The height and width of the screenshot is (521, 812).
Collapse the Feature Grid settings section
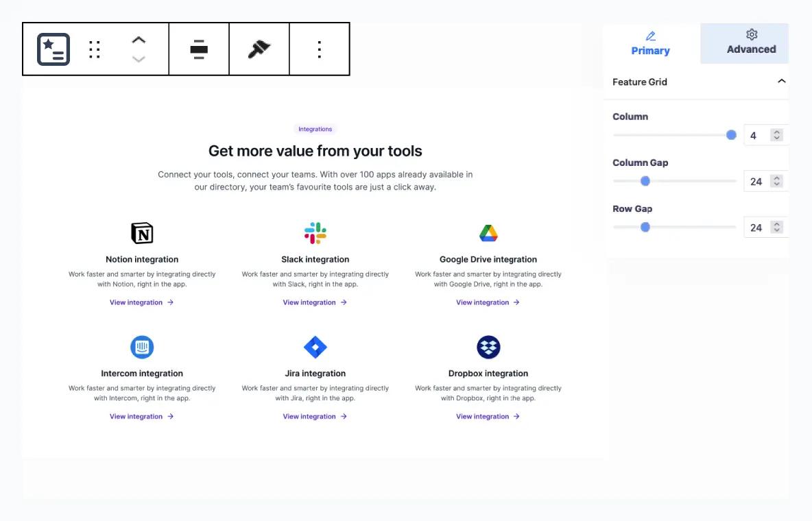[782, 81]
